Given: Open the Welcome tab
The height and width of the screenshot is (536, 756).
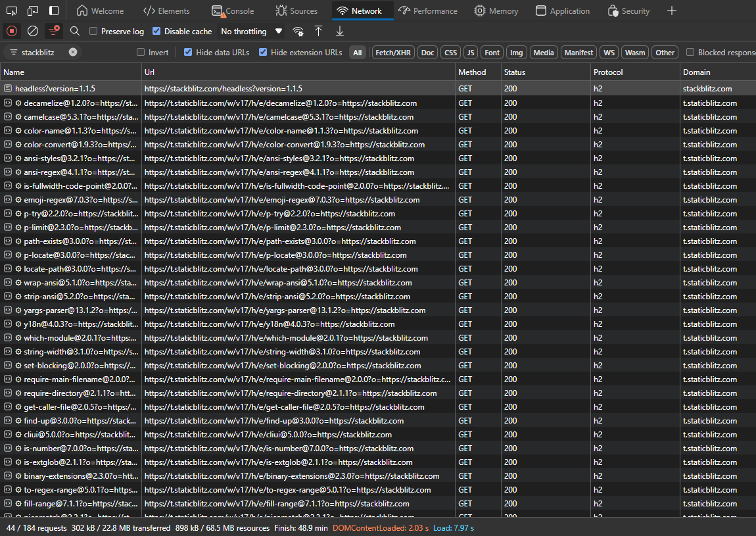Looking at the screenshot, I should (101, 11).
